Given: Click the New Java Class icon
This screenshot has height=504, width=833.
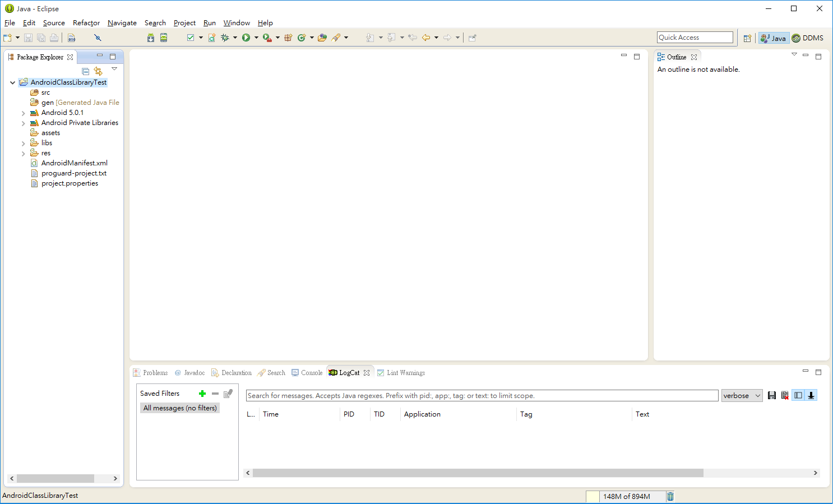Looking at the screenshot, I should [302, 38].
